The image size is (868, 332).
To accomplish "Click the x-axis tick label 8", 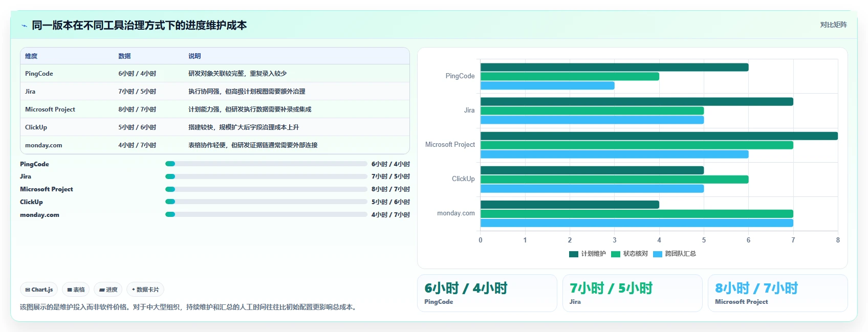I will pos(838,240).
